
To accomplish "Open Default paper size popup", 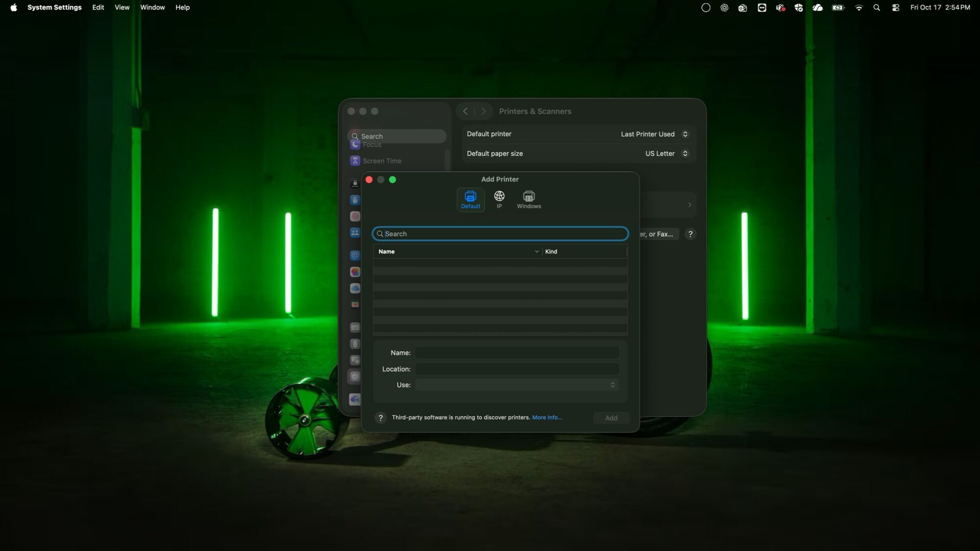I will click(x=666, y=154).
